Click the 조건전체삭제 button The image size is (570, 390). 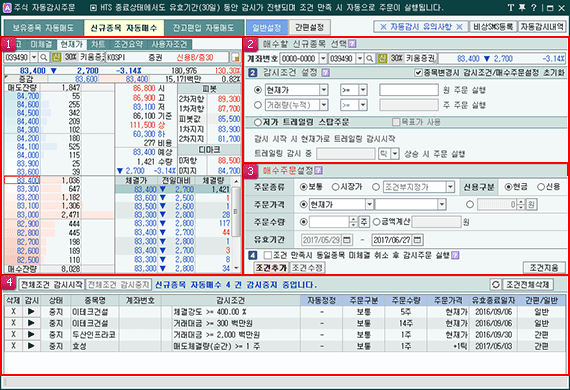pyautogui.click(x=528, y=284)
